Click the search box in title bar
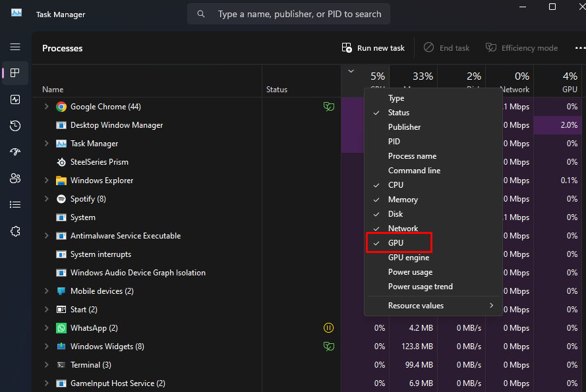This screenshot has width=586, height=392. pos(289,14)
